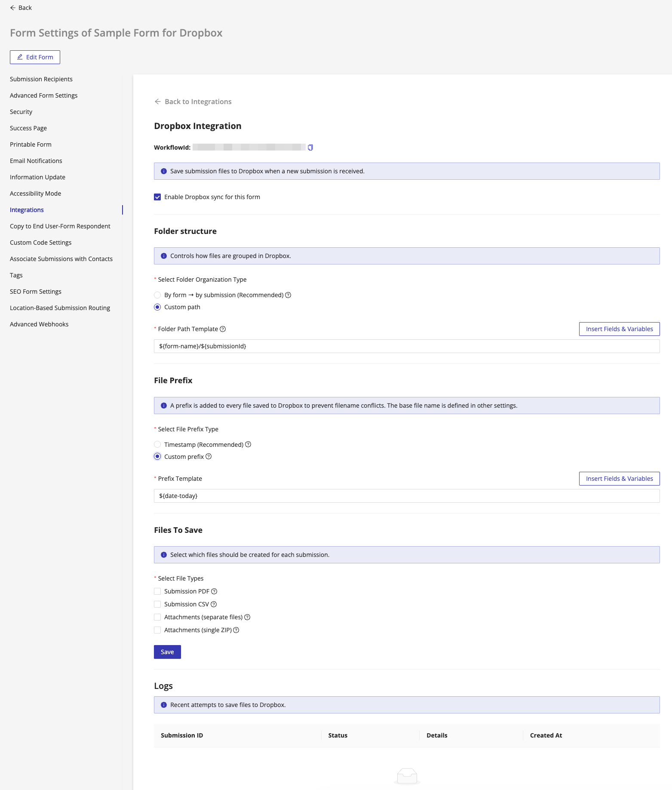Open Accessibility Mode settings
Viewport: 672px width, 790px height.
tap(36, 194)
